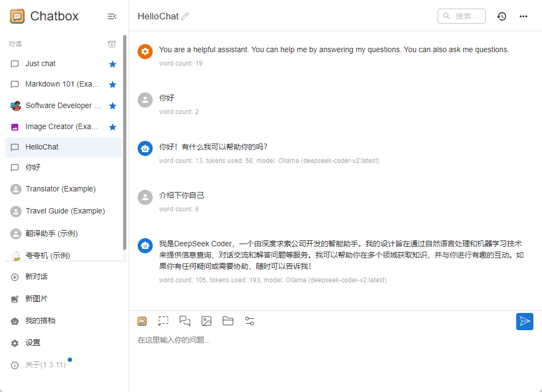Open the history clock icon
542x392 pixels.
tap(502, 16)
